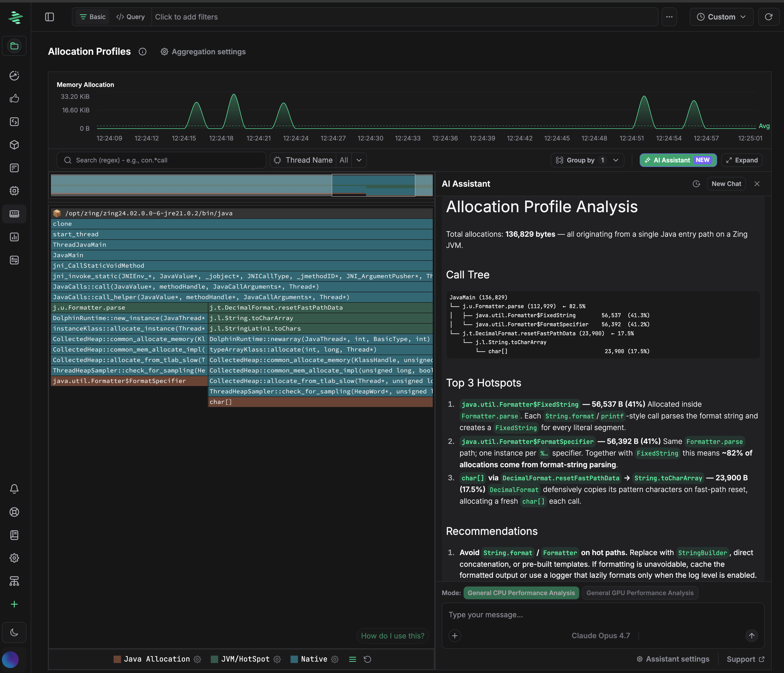Start a New Chat
This screenshot has width=784, height=673.
[726, 184]
